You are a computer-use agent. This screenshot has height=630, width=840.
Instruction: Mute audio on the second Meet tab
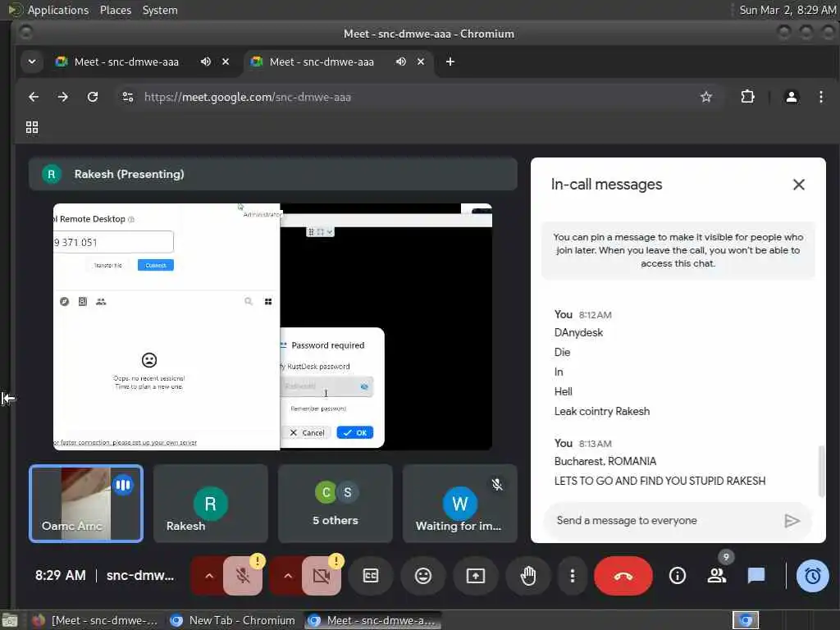pyautogui.click(x=400, y=62)
